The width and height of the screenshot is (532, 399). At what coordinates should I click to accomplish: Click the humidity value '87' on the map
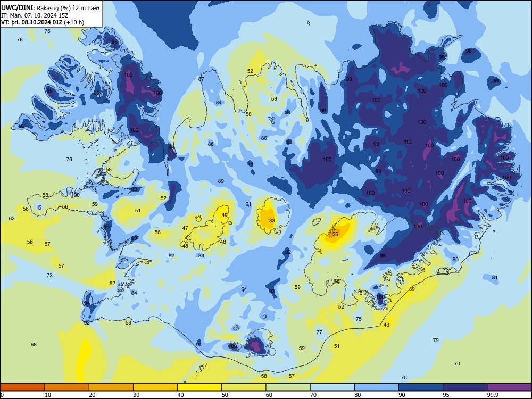[x=201, y=79]
